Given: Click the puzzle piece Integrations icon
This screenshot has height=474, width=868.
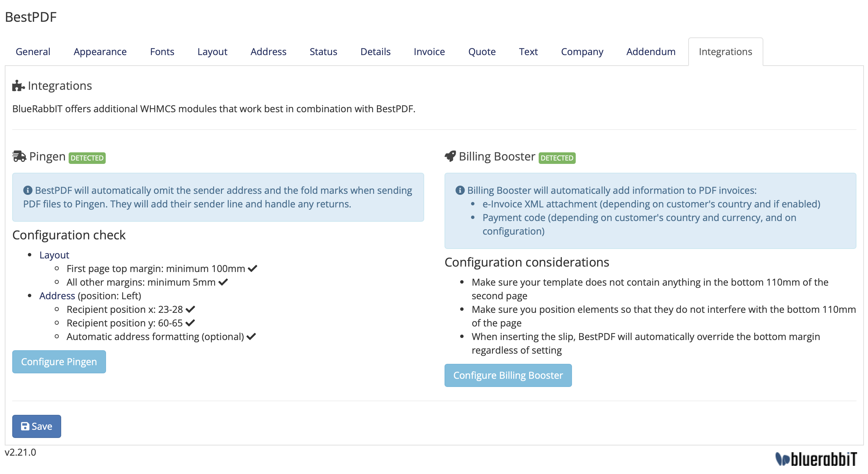Looking at the screenshot, I should [x=18, y=86].
